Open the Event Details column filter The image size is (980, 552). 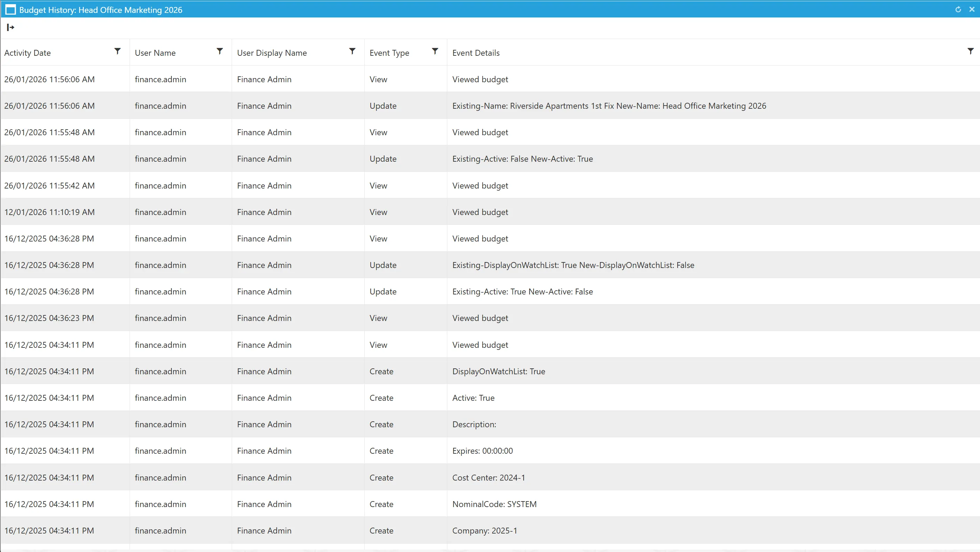coord(971,51)
